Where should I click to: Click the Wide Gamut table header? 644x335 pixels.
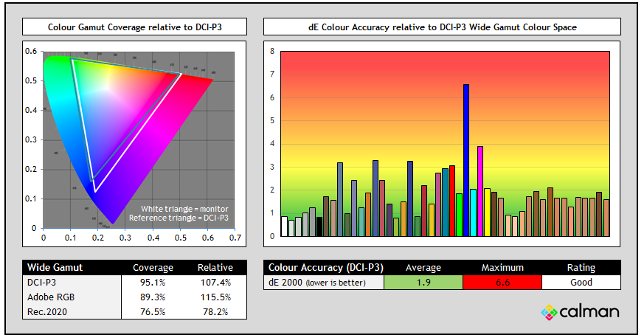click(55, 267)
